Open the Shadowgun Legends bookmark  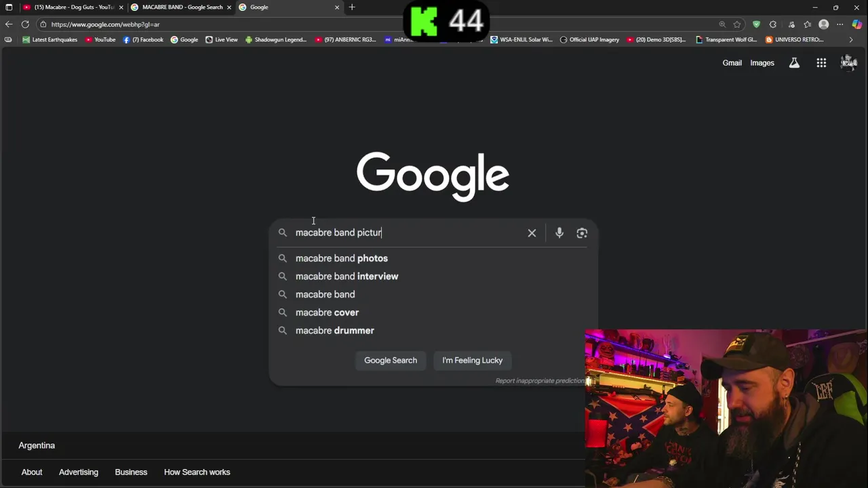click(x=276, y=39)
